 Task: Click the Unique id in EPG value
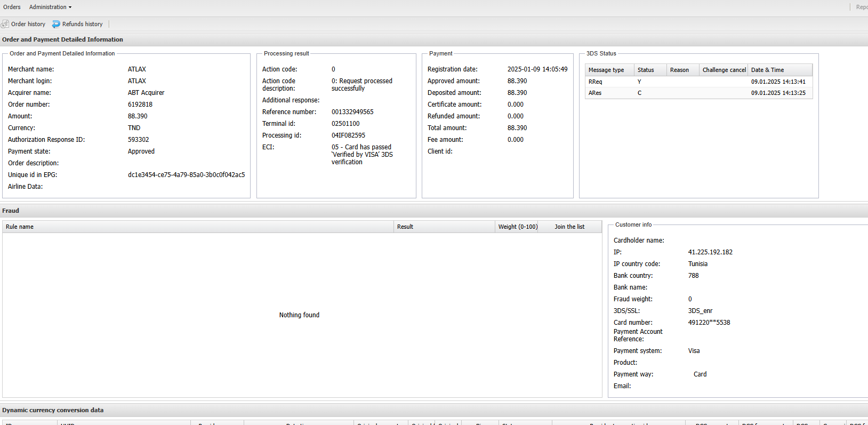click(x=186, y=175)
